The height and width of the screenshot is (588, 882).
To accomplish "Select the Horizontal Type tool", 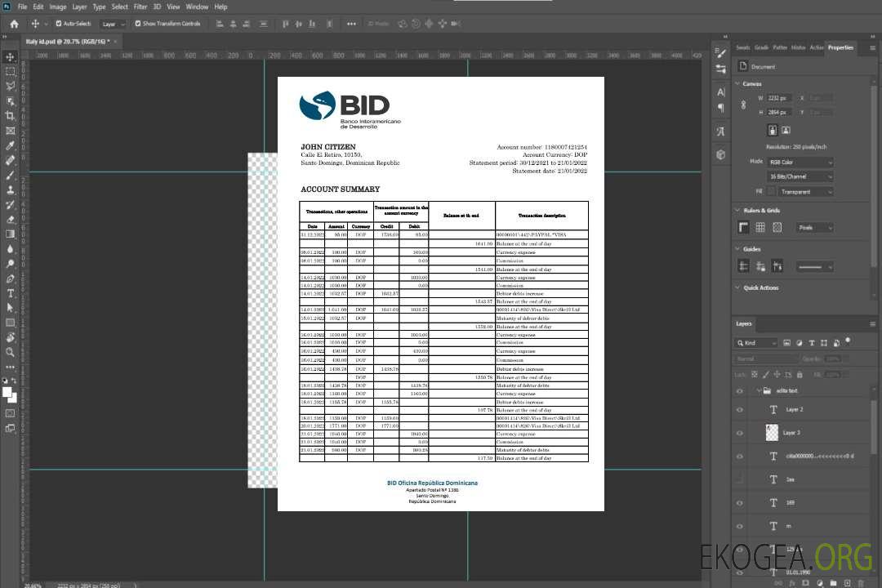I will click(10, 293).
